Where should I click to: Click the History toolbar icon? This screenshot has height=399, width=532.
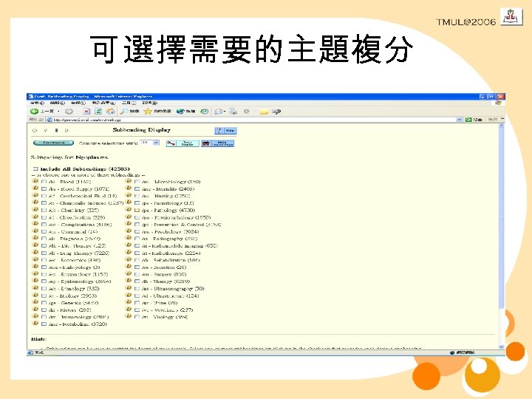coord(204,112)
